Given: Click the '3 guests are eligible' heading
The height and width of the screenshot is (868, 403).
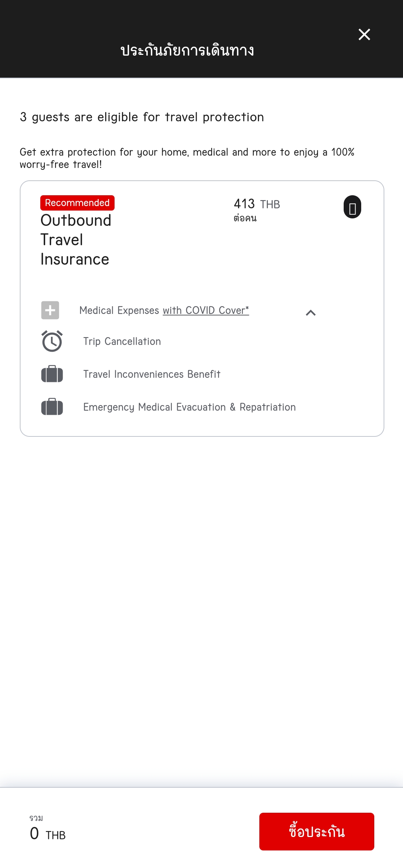Looking at the screenshot, I should point(142,117).
